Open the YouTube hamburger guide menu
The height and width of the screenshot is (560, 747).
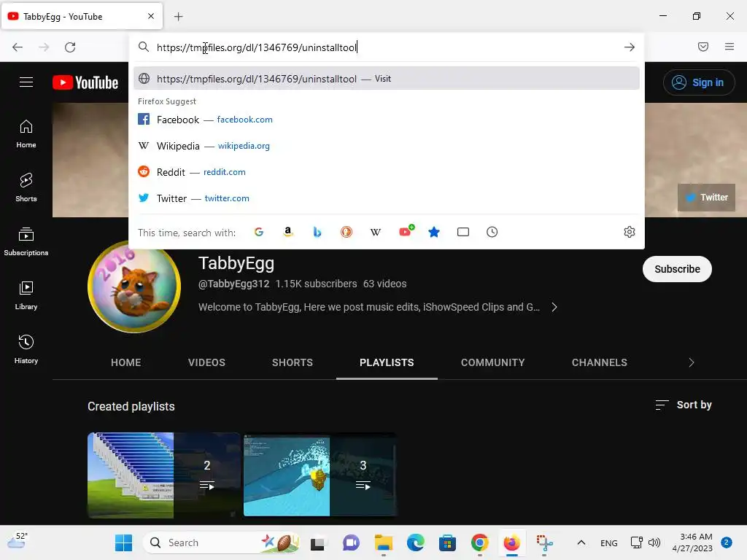(26, 82)
